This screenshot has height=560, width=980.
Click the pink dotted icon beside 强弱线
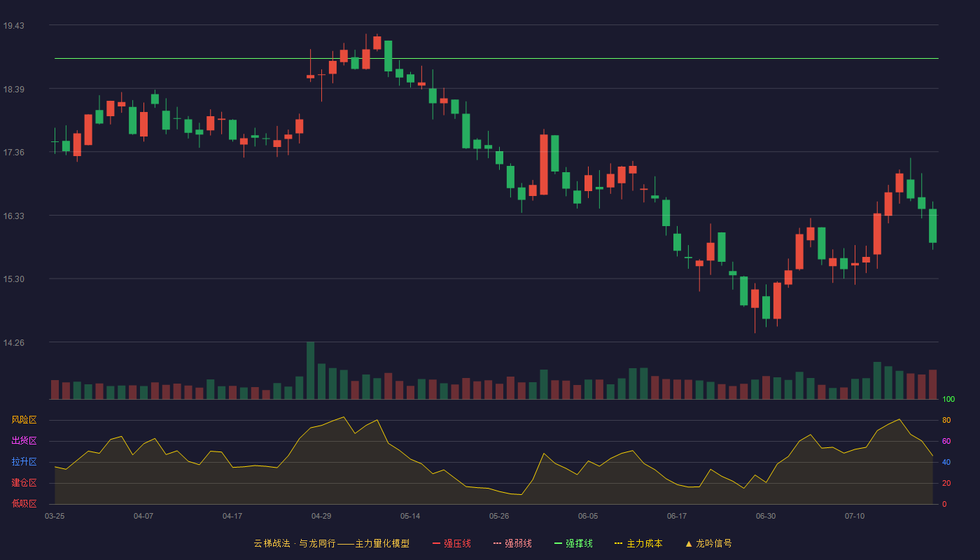pos(498,543)
